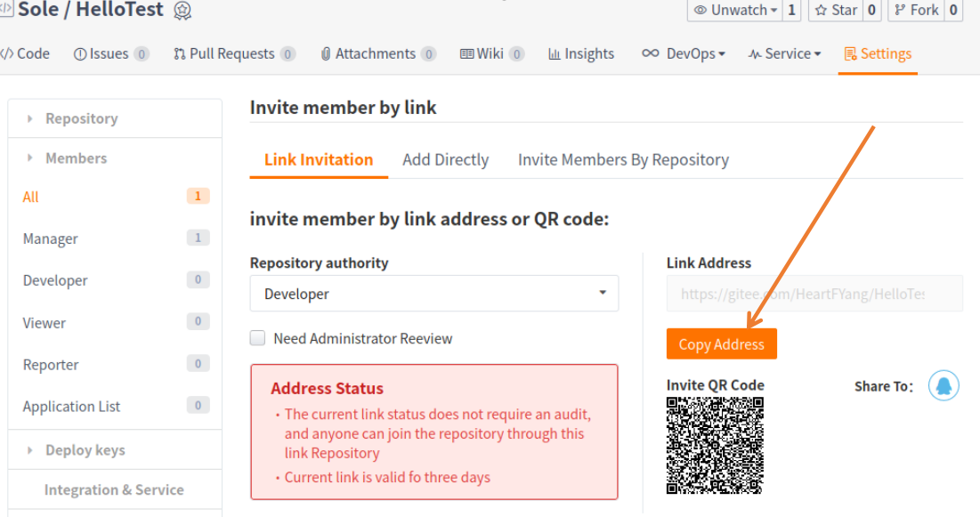The height and width of the screenshot is (517, 980).
Task: Switch to the Add Directly tab
Action: (445, 159)
